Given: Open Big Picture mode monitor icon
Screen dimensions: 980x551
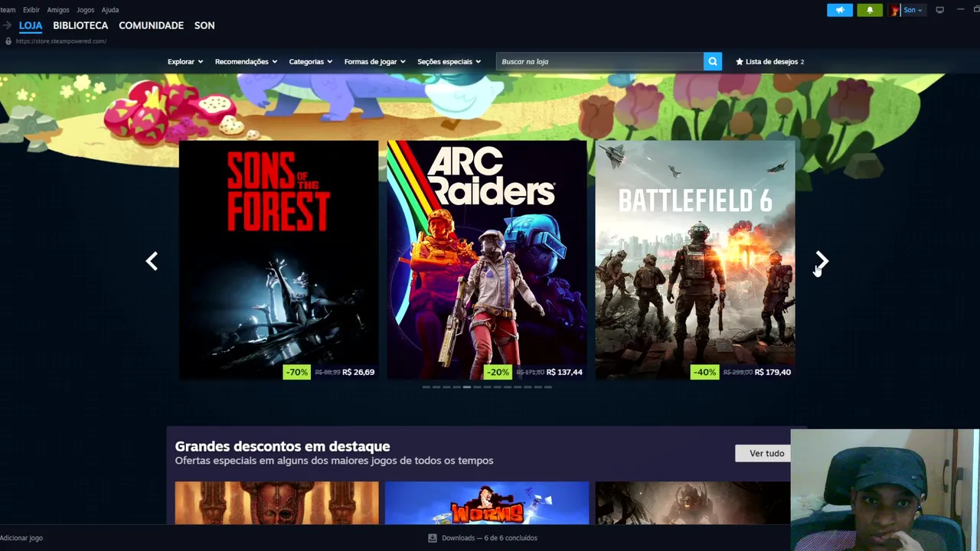Looking at the screenshot, I should pos(939,10).
